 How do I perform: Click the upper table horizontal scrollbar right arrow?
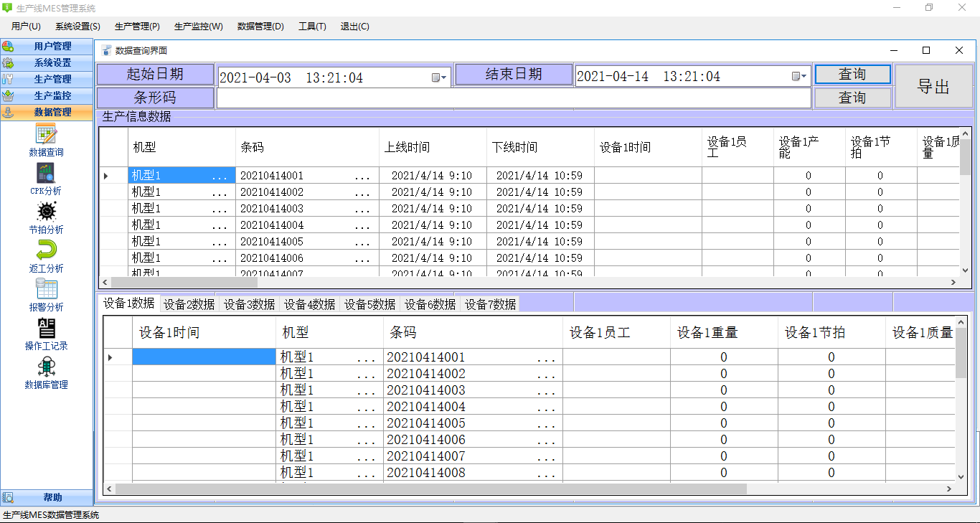tap(953, 283)
